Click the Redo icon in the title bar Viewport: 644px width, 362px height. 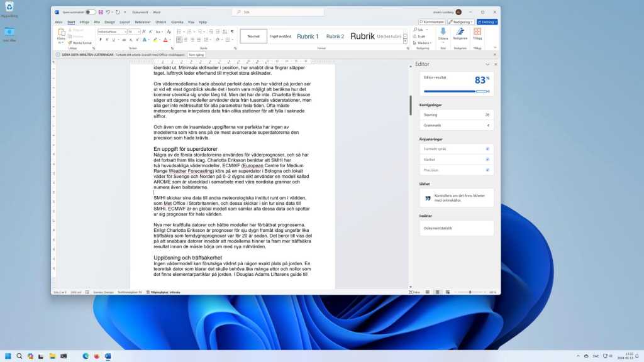118,13
